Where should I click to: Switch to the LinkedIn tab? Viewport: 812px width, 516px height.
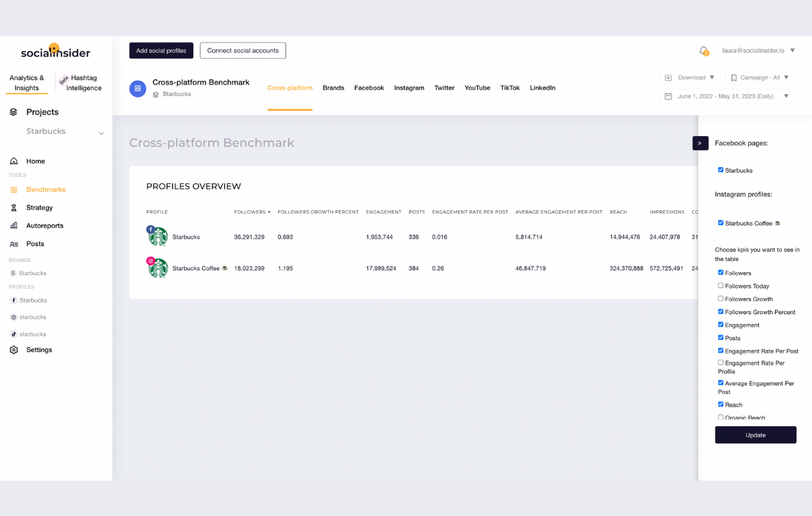coord(543,88)
